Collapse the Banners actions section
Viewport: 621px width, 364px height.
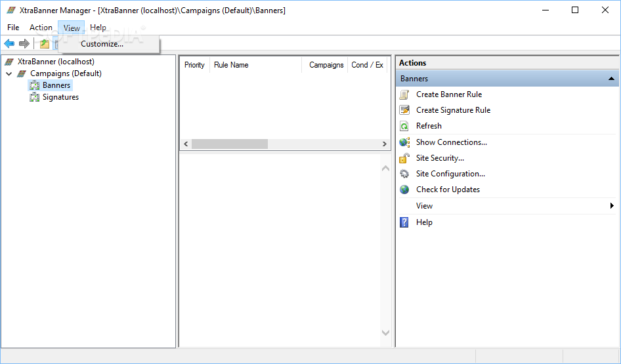[612, 79]
